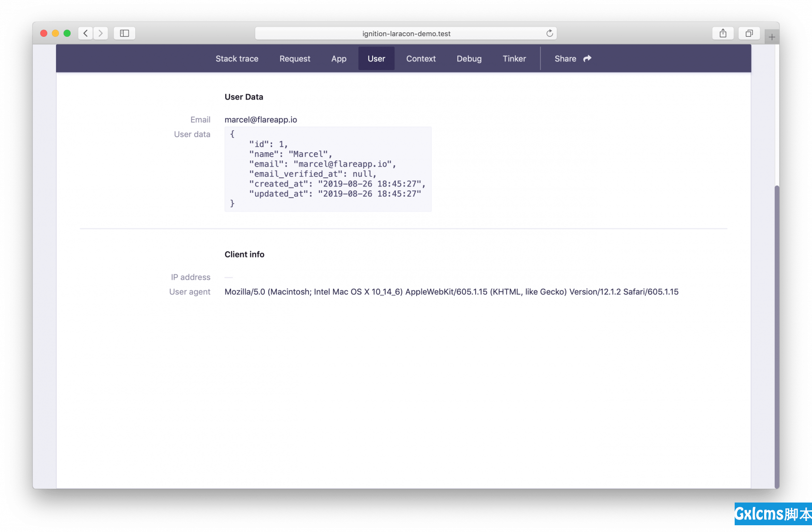Click the Safari back arrow button

[86, 33]
